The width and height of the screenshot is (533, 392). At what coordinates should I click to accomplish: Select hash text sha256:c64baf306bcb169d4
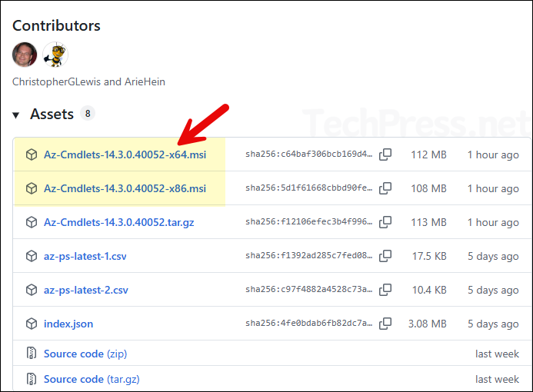[x=309, y=154]
